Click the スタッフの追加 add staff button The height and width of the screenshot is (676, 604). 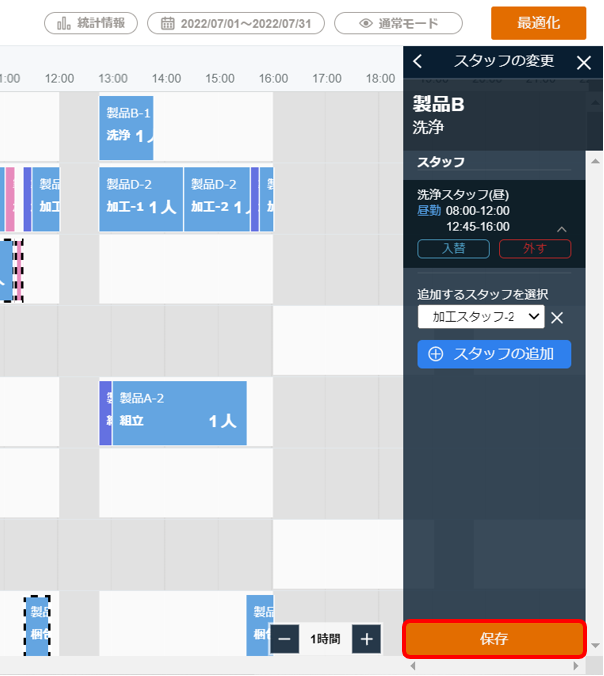[x=494, y=354]
